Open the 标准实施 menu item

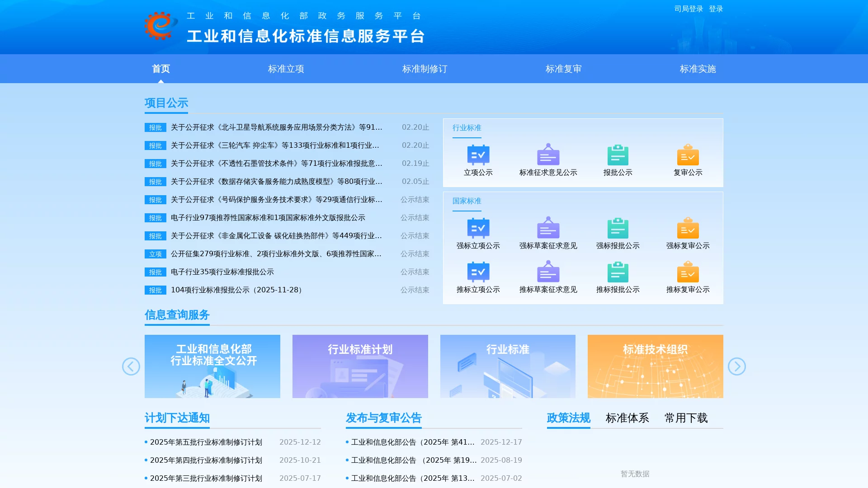click(697, 69)
